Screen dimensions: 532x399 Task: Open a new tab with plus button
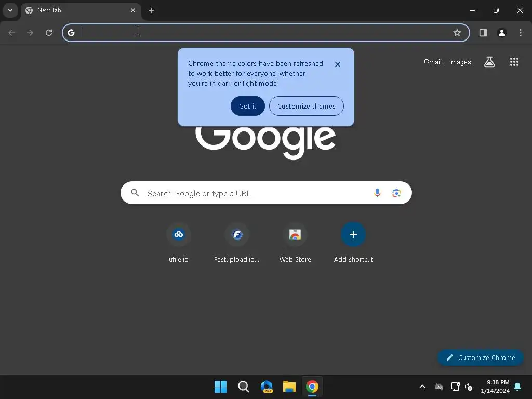pyautogui.click(x=152, y=10)
